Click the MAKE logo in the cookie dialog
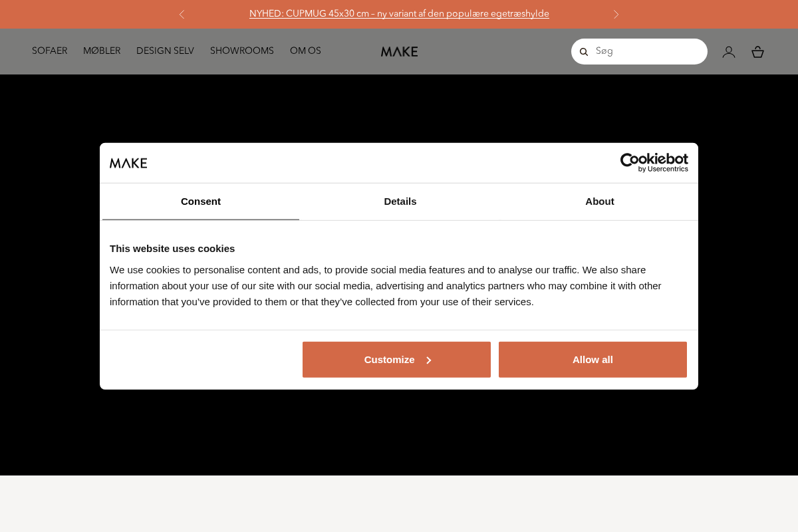798x532 pixels. tap(128, 162)
